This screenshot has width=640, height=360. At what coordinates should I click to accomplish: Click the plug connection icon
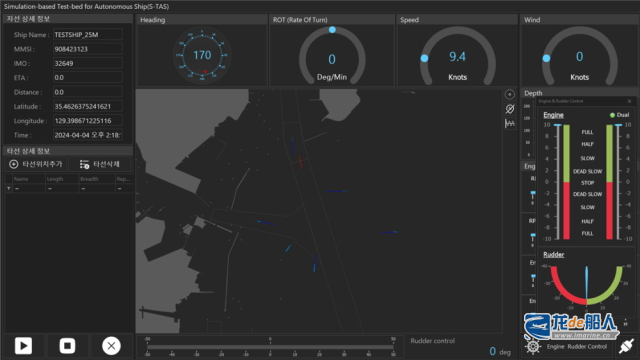tap(626, 346)
